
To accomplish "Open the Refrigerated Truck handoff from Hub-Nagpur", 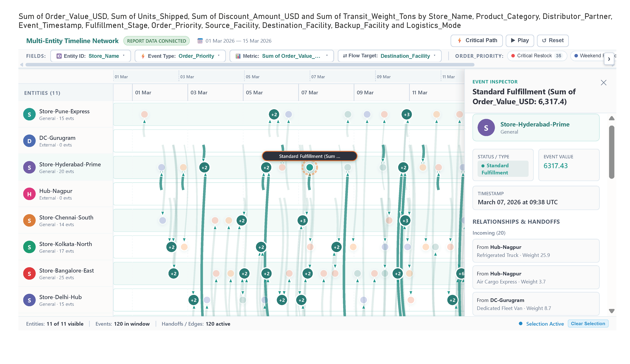I will (536, 251).
